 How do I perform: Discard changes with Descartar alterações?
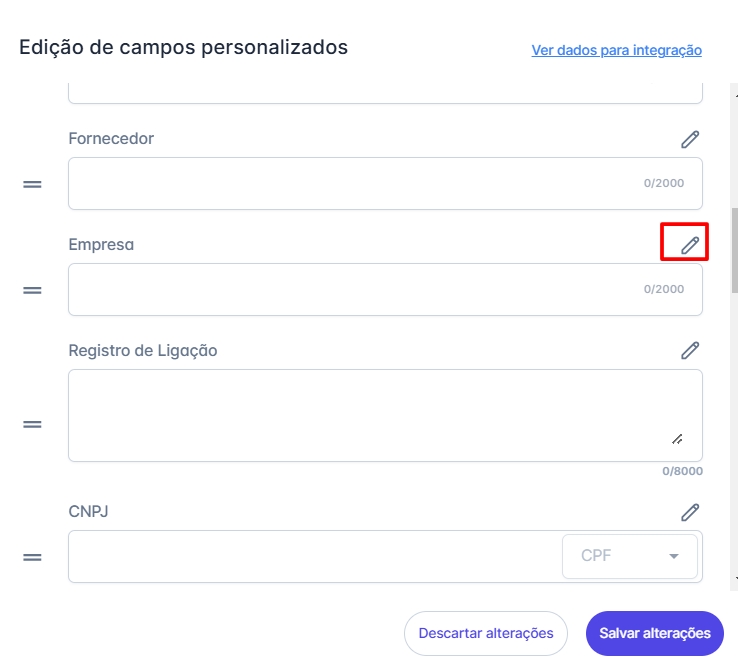pos(486,633)
